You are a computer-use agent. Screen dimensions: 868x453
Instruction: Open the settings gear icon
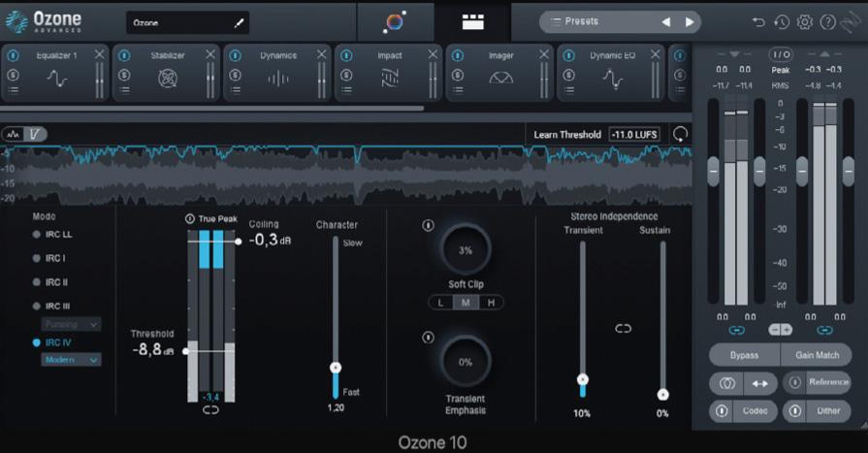pos(804,21)
